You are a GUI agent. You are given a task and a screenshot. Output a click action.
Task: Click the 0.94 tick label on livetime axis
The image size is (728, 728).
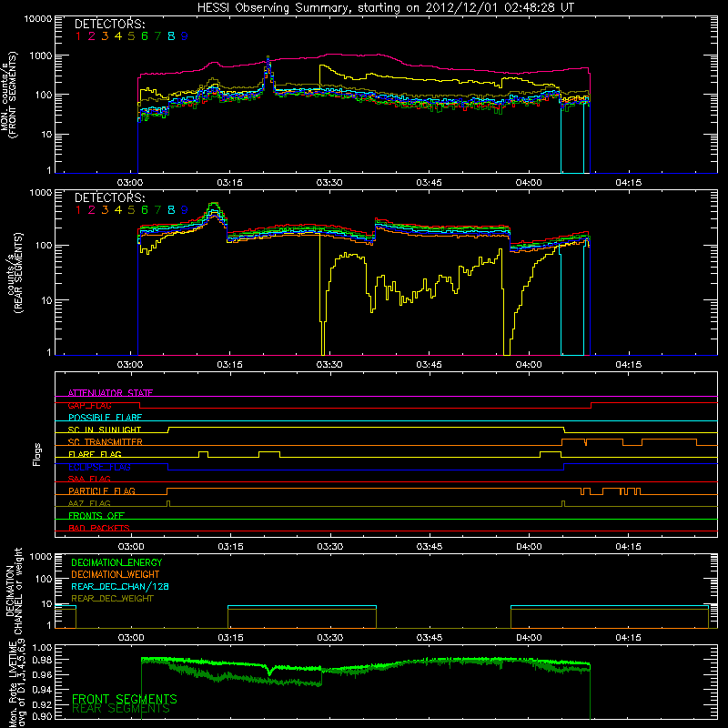click(x=42, y=690)
